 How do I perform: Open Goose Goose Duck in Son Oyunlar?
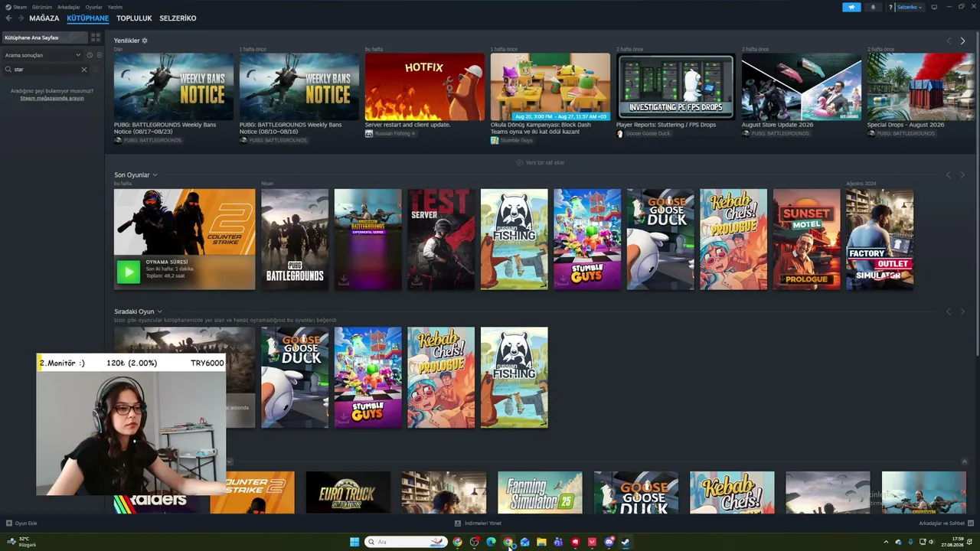(x=661, y=240)
